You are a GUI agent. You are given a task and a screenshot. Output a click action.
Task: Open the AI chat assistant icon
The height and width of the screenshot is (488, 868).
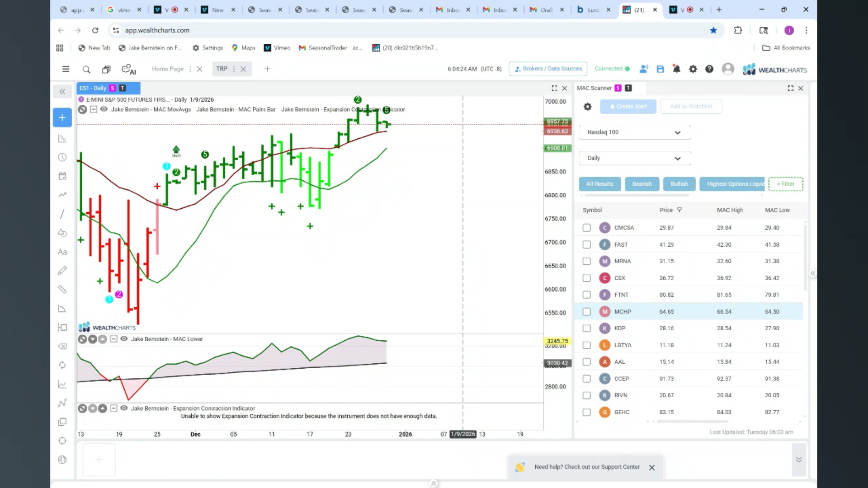tap(128, 69)
